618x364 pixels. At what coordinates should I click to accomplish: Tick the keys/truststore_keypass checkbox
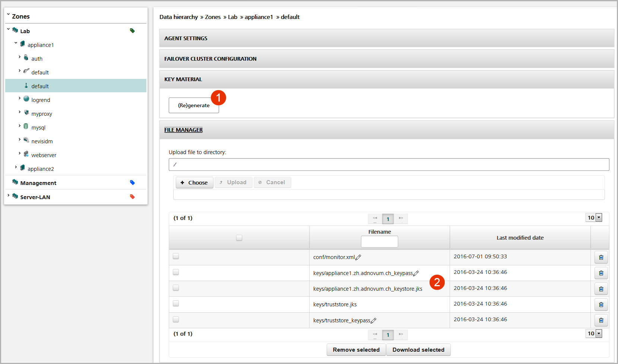point(176,319)
